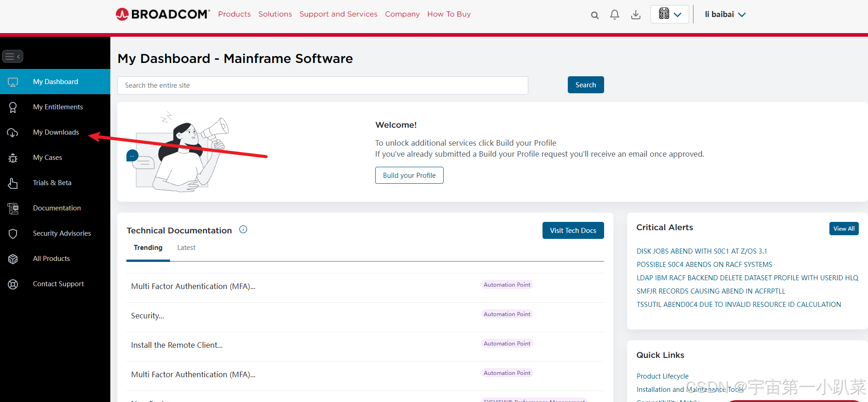Open the Security... document row
The width and height of the screenshot is (868, 402).
click(148, 316)
